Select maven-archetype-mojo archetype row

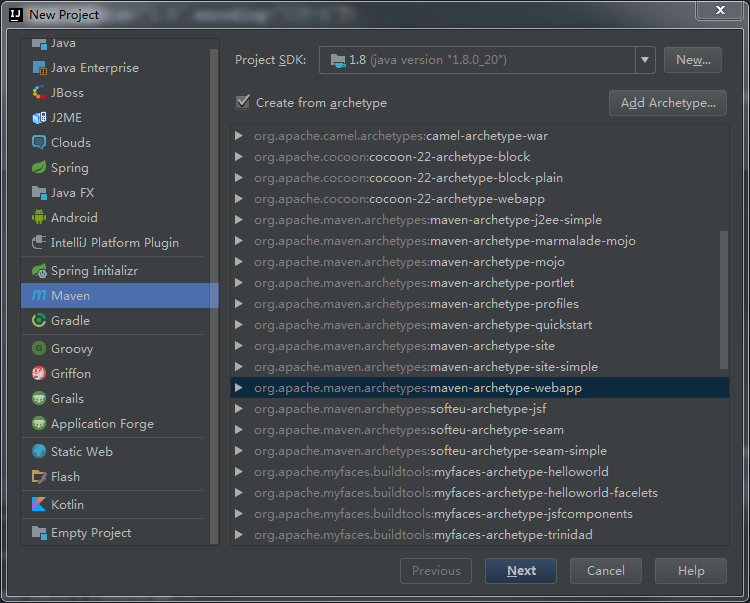click(480, 262)
